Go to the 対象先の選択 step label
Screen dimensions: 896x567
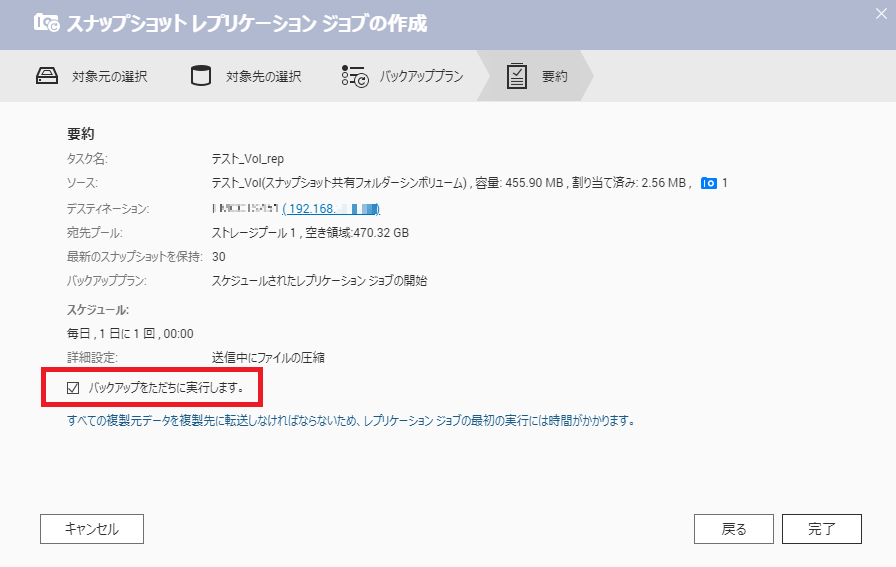(263, 77)
